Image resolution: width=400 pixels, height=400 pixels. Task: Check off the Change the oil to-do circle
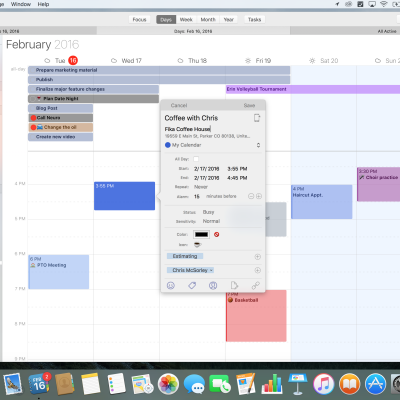click(x=33, y=127)
